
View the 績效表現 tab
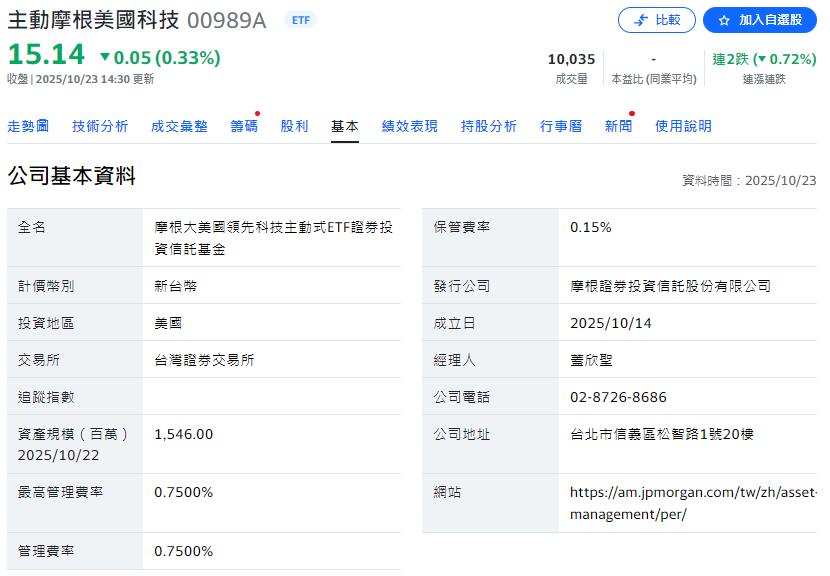[x=410, y=126]
